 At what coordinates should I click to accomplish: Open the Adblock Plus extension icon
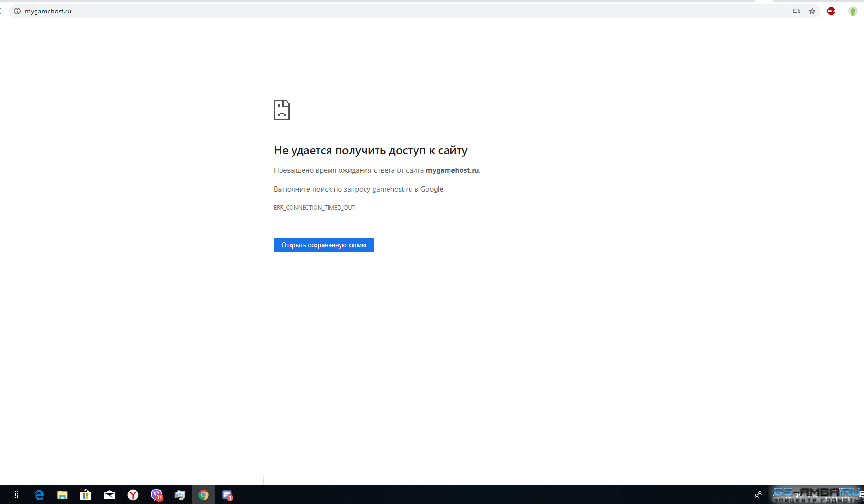click(831, 11)
